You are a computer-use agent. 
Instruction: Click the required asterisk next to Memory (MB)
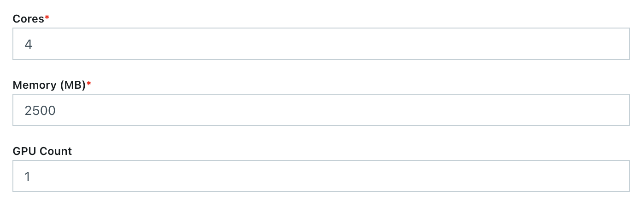89,84
